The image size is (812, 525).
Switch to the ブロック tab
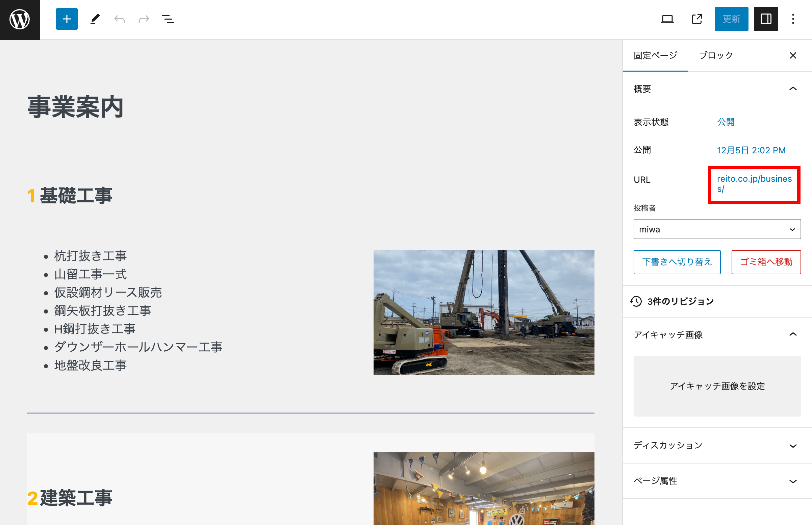716,55
